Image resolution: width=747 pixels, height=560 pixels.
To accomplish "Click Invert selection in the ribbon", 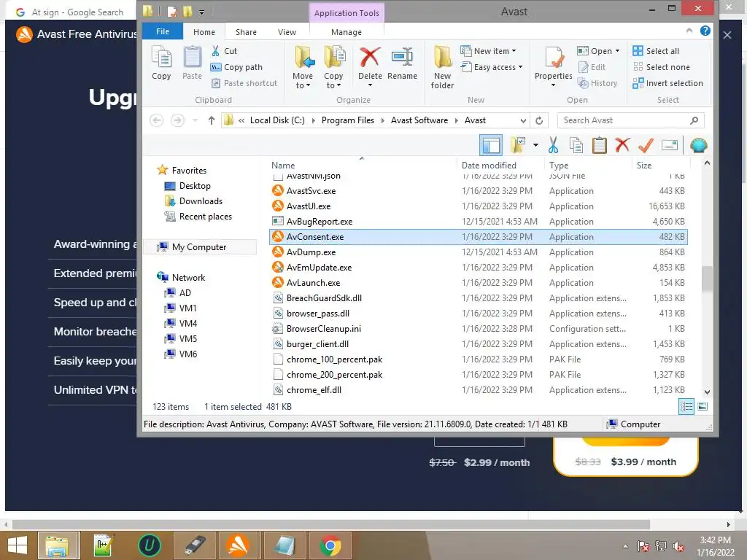I will tap(668, 83).
